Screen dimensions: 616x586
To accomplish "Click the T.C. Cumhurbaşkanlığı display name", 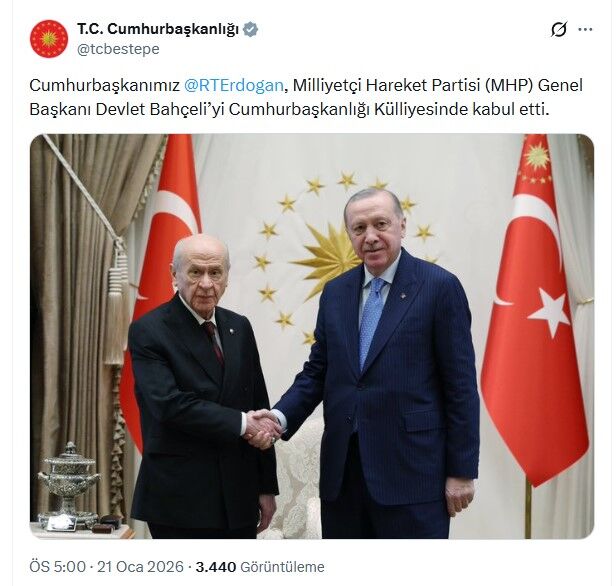I will tap(158, 29).
